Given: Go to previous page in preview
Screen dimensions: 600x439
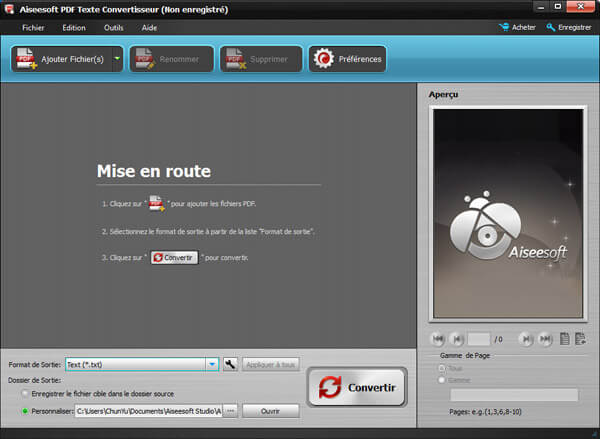Looking at the screenshot, I should [457, 339].
